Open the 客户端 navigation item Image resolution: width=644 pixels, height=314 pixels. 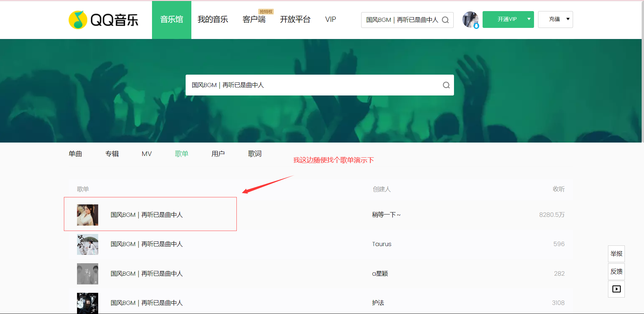(254, 19)
